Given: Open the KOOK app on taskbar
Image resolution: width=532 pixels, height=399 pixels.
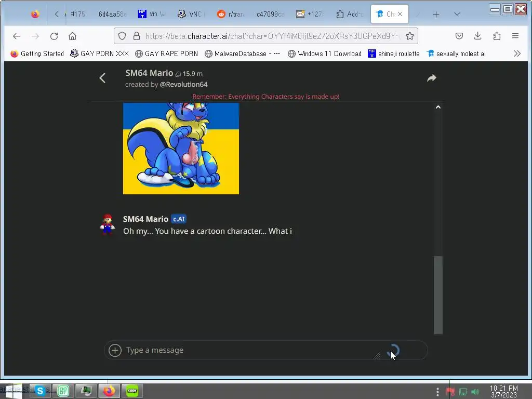Looking at the screenshot, I should point(132,391).
